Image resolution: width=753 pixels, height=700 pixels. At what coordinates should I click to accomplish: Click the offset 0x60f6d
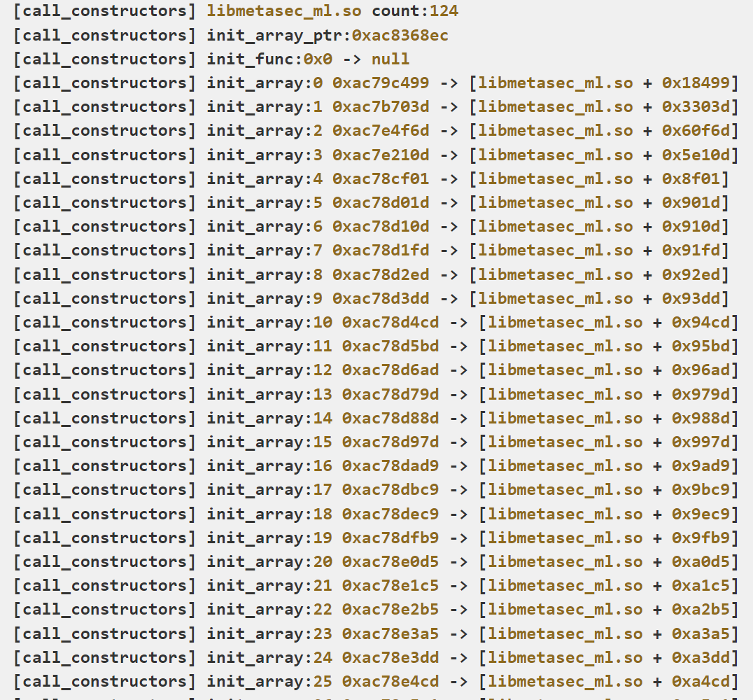click(x=696, y=131)
